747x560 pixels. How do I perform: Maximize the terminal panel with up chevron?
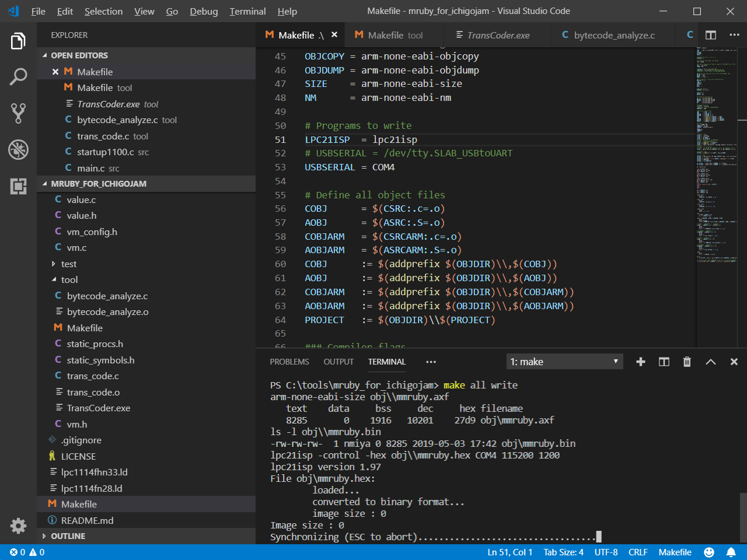point(710,362)
